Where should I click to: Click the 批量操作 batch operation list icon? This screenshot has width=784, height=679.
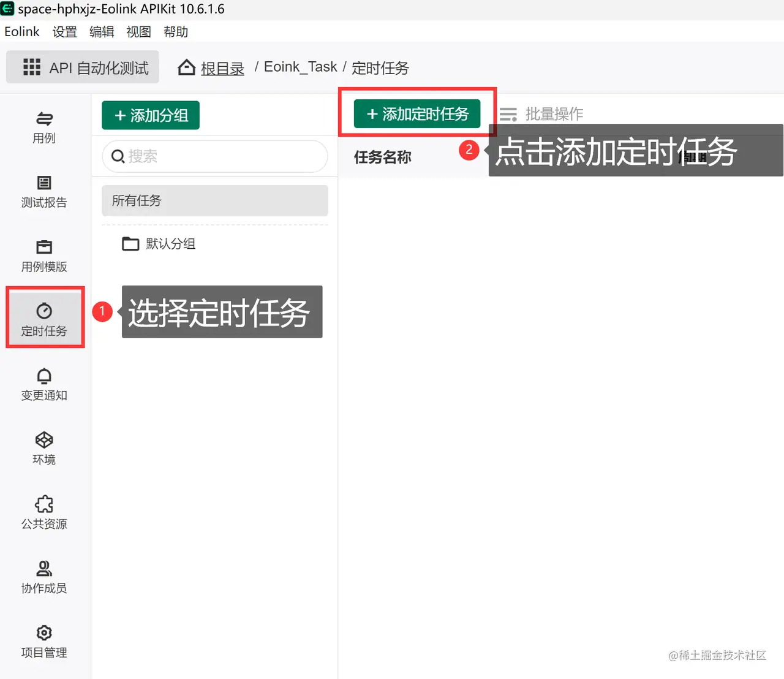coord(508,114)
